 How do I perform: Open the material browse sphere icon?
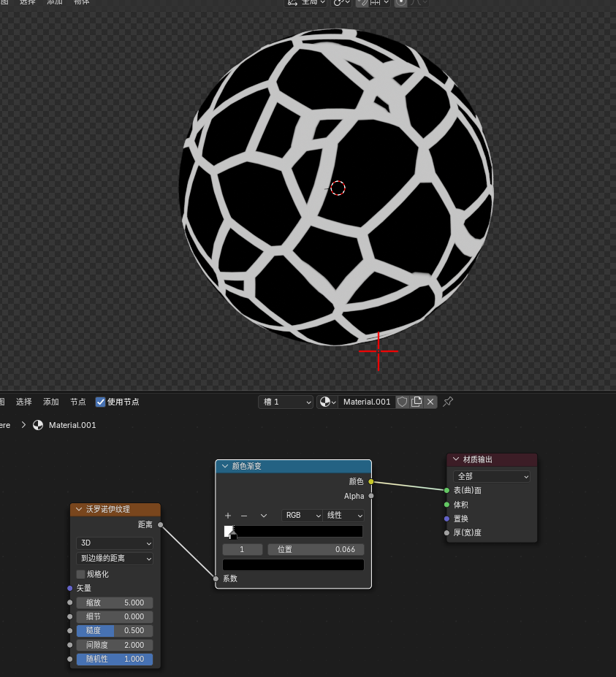(x=327, y=402)
